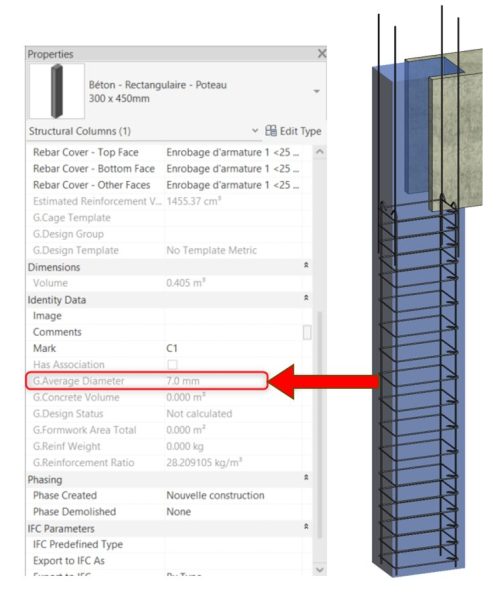
Task: Collapse the IFC Parameters section
Action: tap(306, 527)
